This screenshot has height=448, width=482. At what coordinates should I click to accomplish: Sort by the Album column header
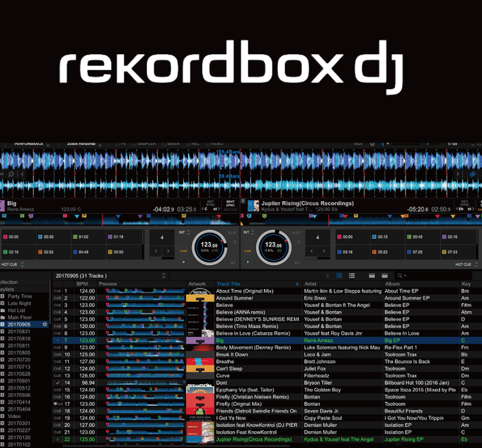tap(421, 284)
